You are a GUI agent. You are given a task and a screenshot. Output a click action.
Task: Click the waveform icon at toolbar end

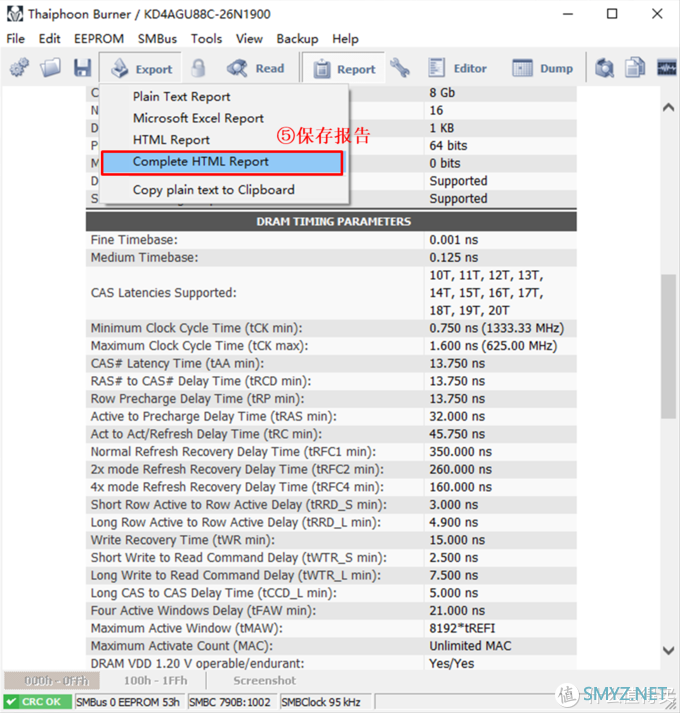point(666,68)
